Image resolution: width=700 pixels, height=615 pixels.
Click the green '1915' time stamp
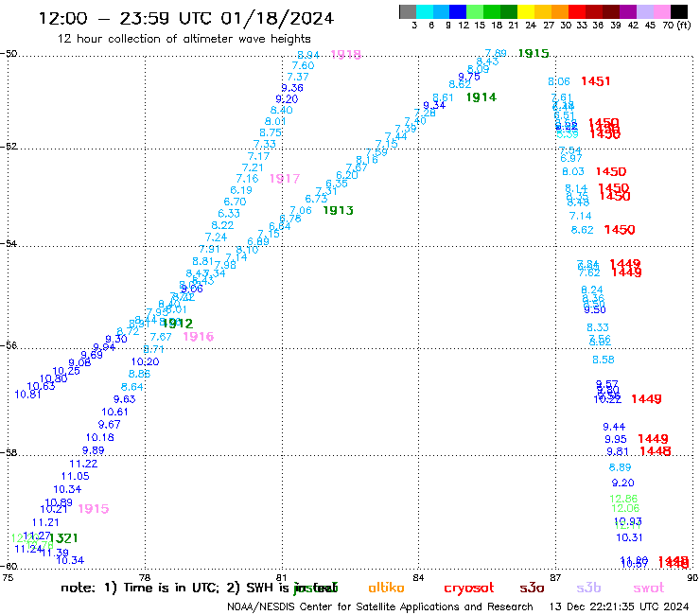[x=534, y=54]
